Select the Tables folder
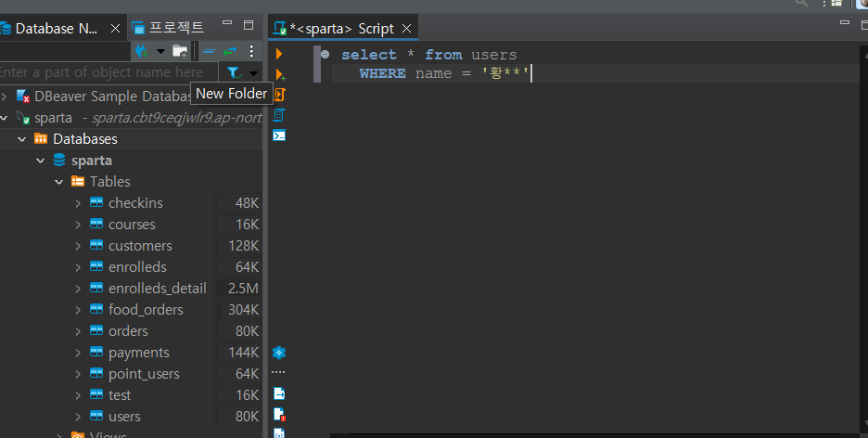 tap(110, 182)
